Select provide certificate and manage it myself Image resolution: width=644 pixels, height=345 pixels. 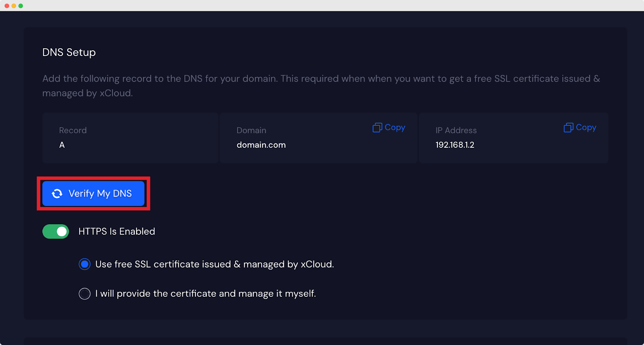85,293
